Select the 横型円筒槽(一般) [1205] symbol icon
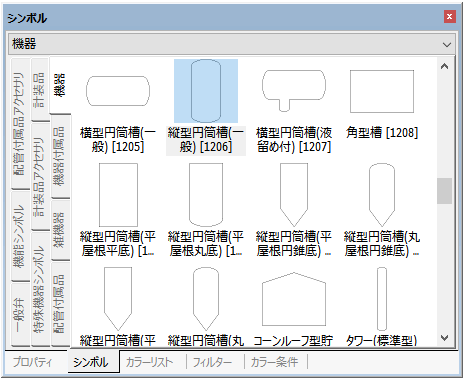The height and width of the screenshot is (379, 465). tap(118, 91)
